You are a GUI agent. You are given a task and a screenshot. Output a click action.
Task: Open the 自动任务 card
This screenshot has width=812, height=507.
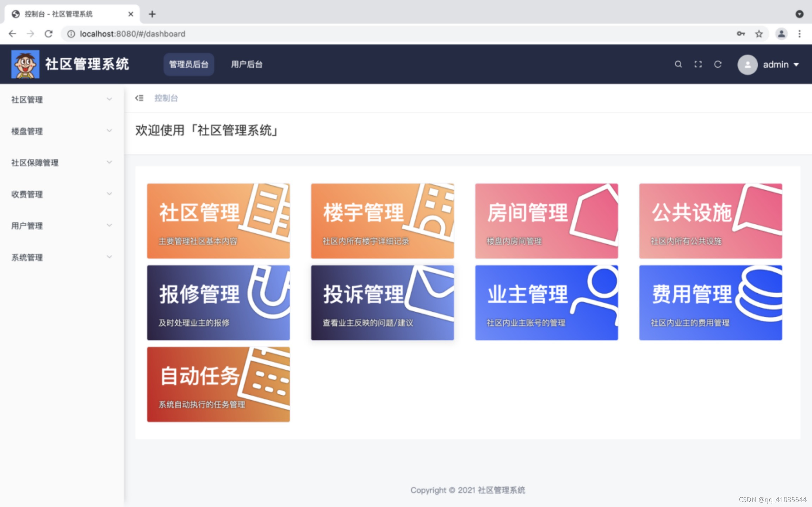click(x=218, y=384)
